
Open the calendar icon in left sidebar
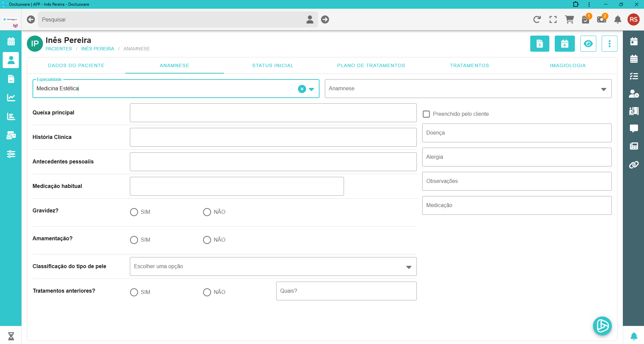coord(11,41)
